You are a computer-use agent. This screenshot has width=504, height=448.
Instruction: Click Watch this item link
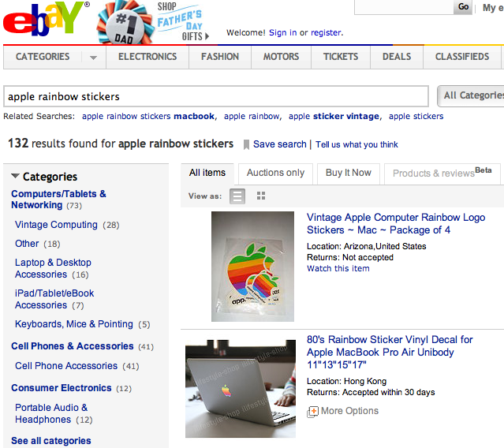338,269
